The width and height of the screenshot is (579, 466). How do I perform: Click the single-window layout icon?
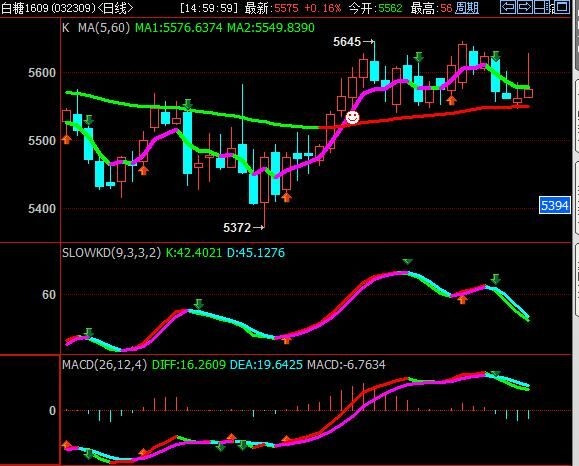pos(562,7)
